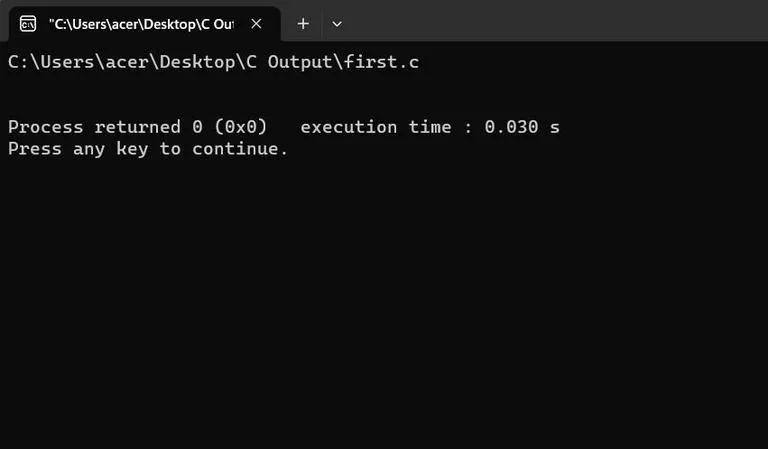Select the "C:\Users\acer\Desktop\C Out" tab
Screen dimensions: 768x449
pyautogui.click(x=140, y=23)
